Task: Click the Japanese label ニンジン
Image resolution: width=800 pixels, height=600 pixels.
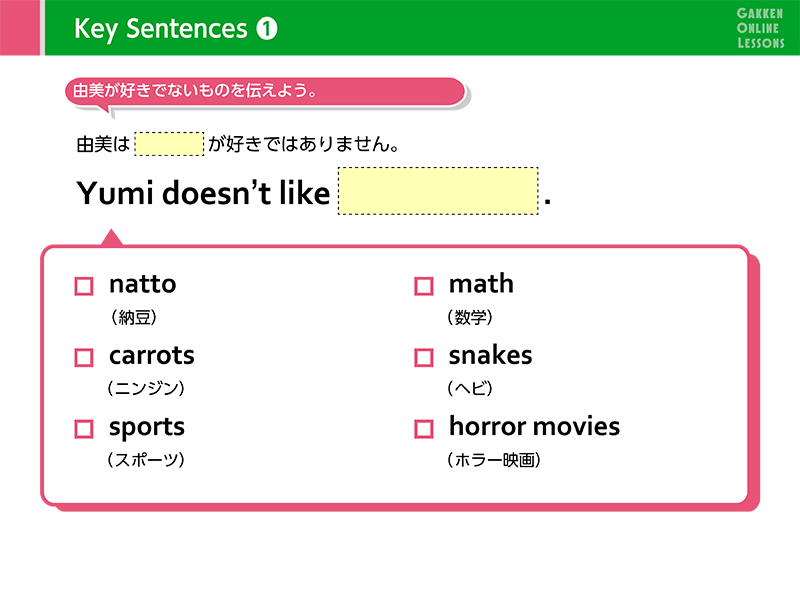Action: click(x=146, y=388)
